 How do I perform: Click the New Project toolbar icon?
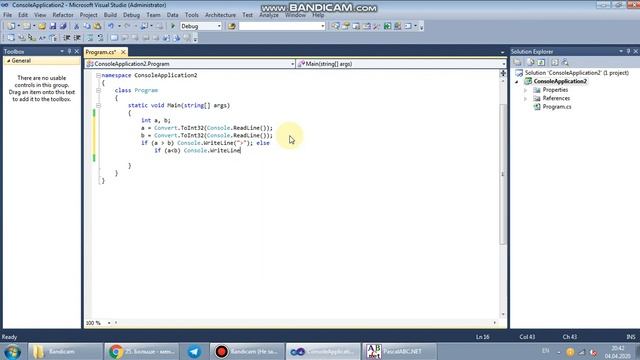click(x=11, y=26)
